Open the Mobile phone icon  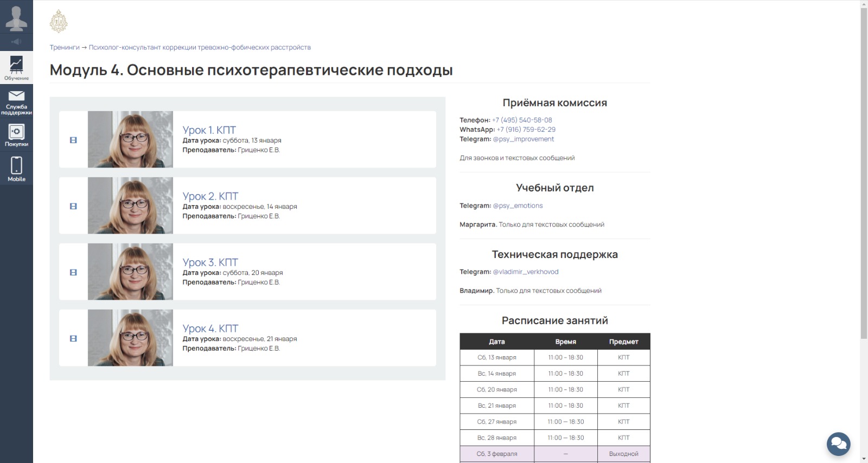[16, 169]
